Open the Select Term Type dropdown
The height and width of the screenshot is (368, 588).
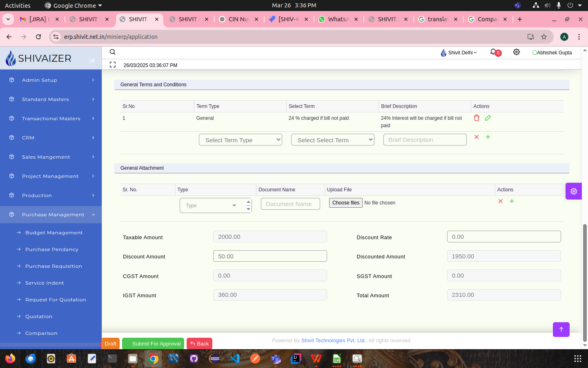[240, 140]
